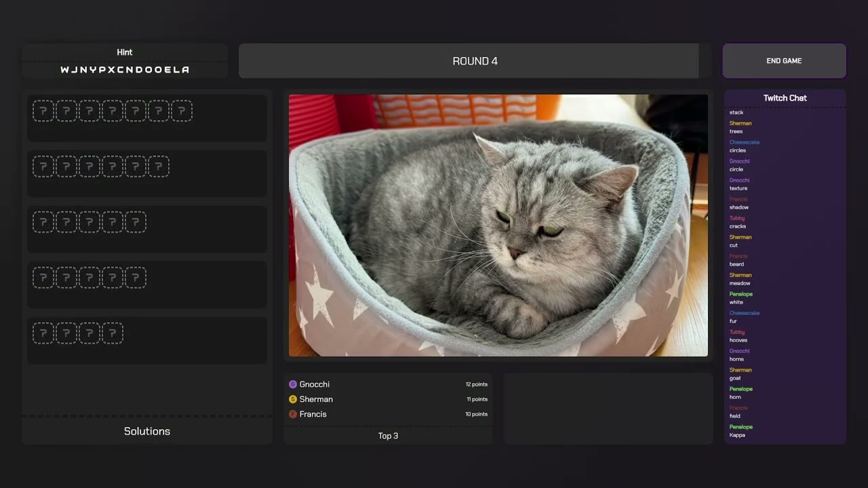Image resolution: width=868 pixels, height=488 pixels.
Task: Click the END GAME button
Action: (784, 61)
